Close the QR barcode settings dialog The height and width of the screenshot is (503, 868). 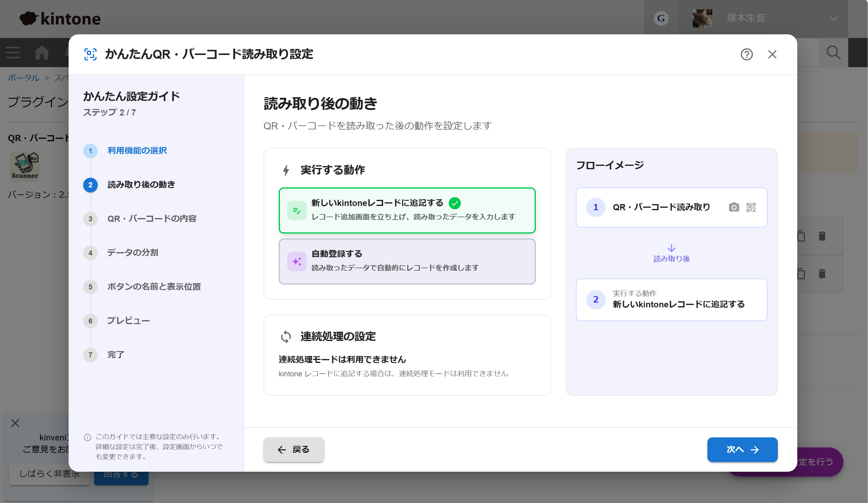point(772,54)
